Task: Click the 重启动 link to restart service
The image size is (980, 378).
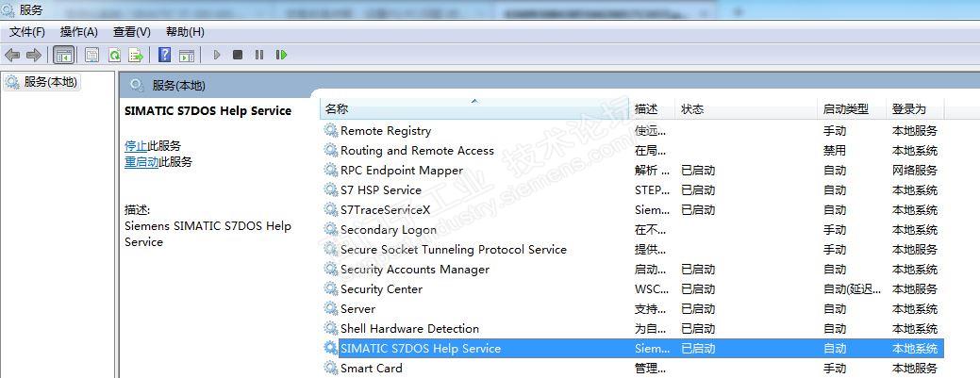Action: (141, 162)
